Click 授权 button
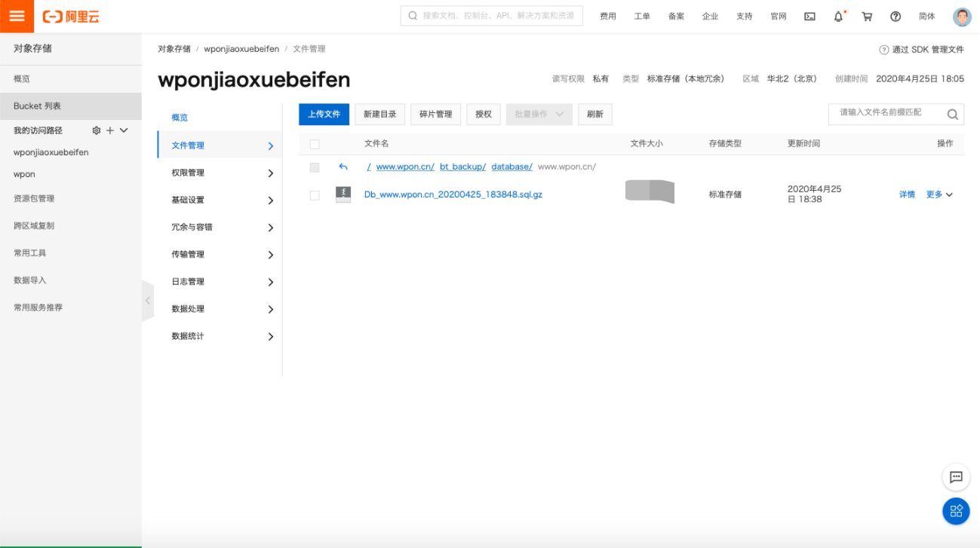Screen dimensions: 980x548 (x=484, y=115)
